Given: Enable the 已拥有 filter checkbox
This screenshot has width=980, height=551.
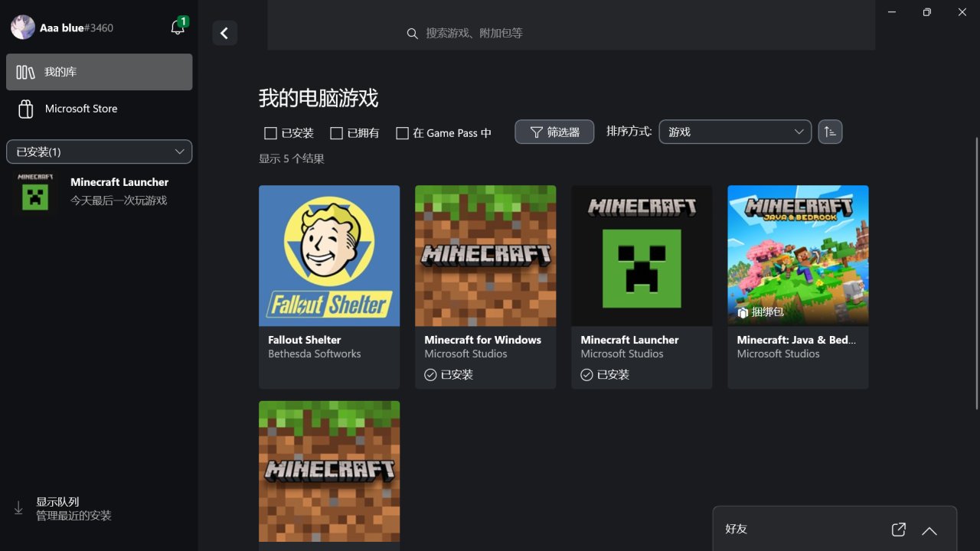Looking at the screenshot, I should 336,133.
